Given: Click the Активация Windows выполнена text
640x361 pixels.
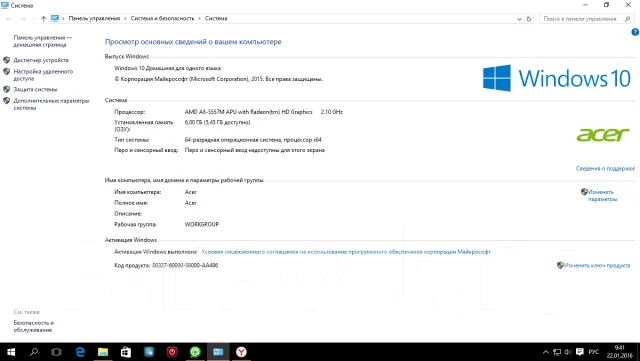Looking at the screenshot, I should coord(156,252).
